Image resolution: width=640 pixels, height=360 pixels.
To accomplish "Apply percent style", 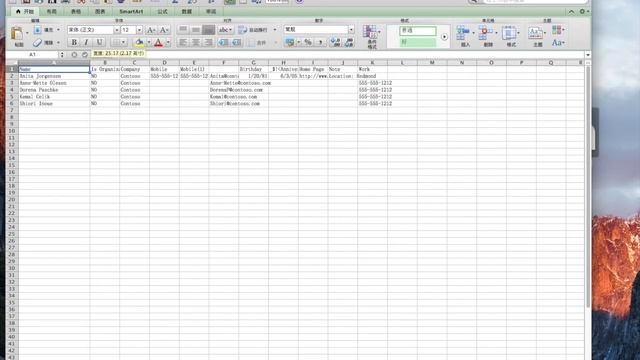I will [x=308, y=42].
